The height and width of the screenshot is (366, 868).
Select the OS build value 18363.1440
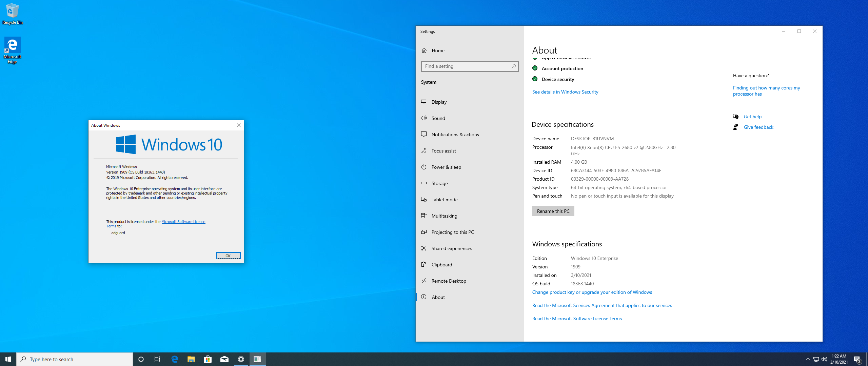point(582,284)
